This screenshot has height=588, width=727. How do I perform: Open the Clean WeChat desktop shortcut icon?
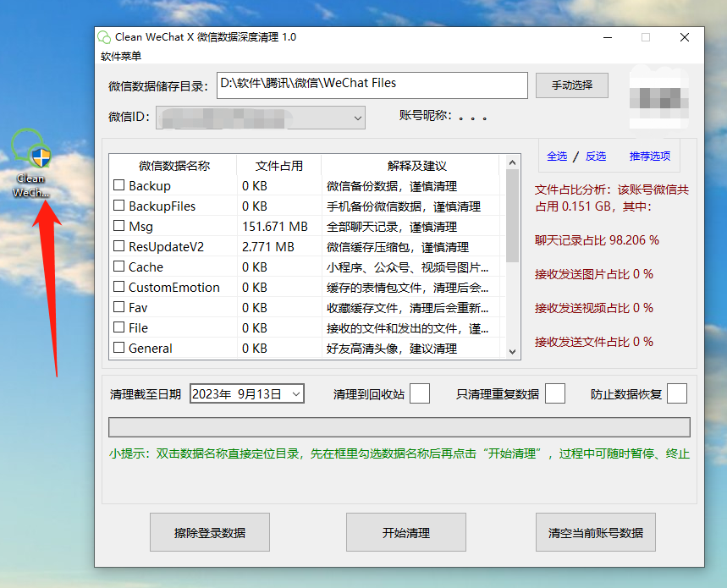[x=30, y=163]
